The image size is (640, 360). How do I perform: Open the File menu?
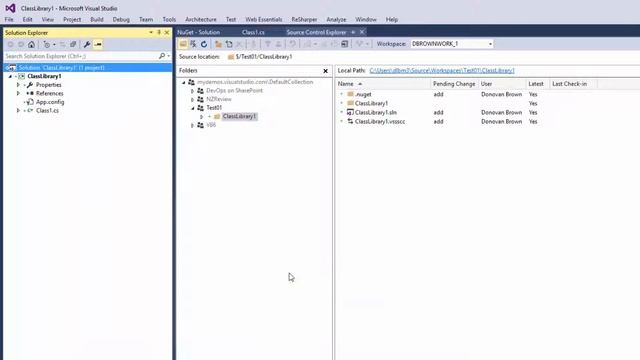pyautogui.click(x=9, y=20)
